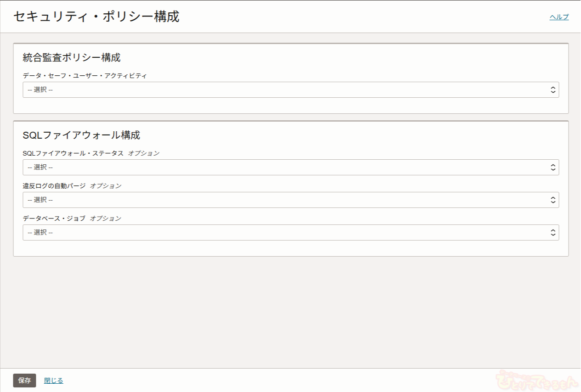This screenshot has height=392, width=581.
Task: Click the 統合監査ポリシー構成 section heading
Action: point(72,58)
